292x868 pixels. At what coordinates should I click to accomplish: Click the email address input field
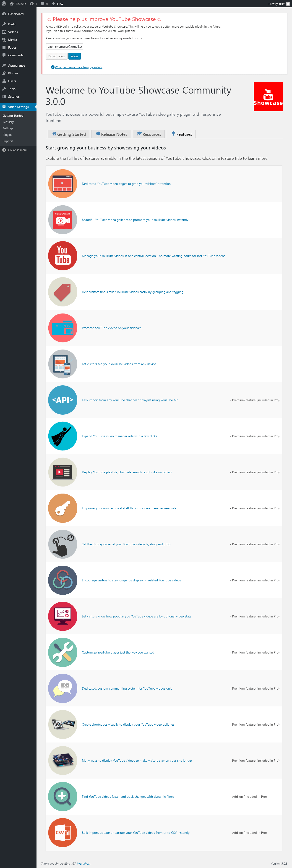pyautogui.click(x=64, y=47)
